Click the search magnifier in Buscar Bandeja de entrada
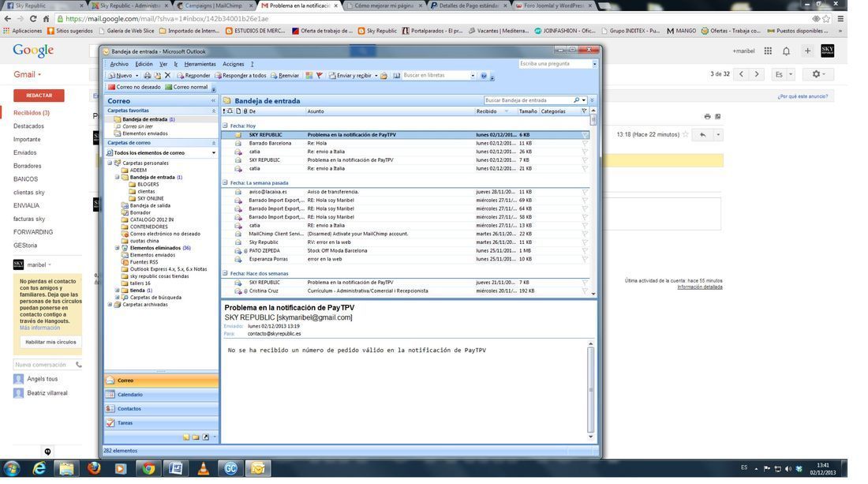 [x=576, y=100]
